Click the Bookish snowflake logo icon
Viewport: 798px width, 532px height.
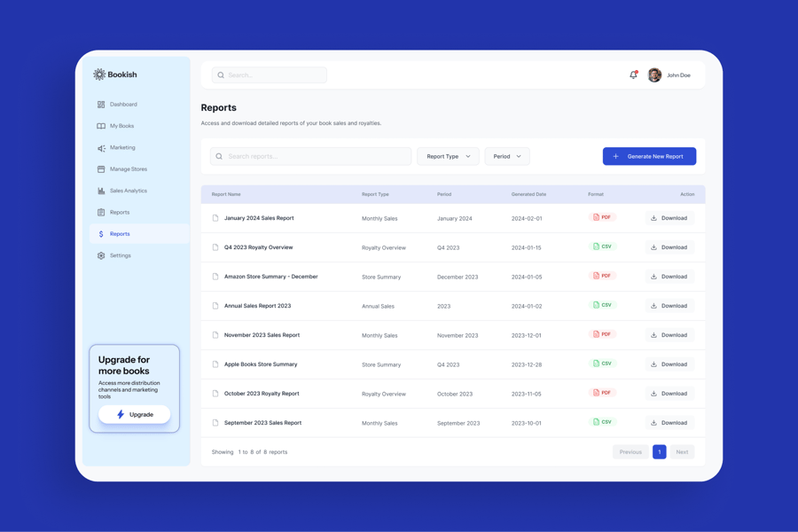pyautogui.click(x=99, y=74)
